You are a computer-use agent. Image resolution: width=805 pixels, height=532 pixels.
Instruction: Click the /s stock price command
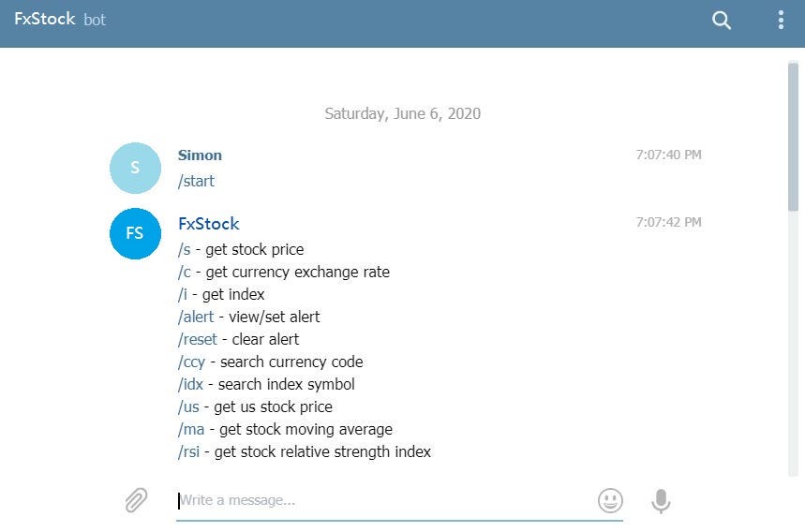coord(185,250)
